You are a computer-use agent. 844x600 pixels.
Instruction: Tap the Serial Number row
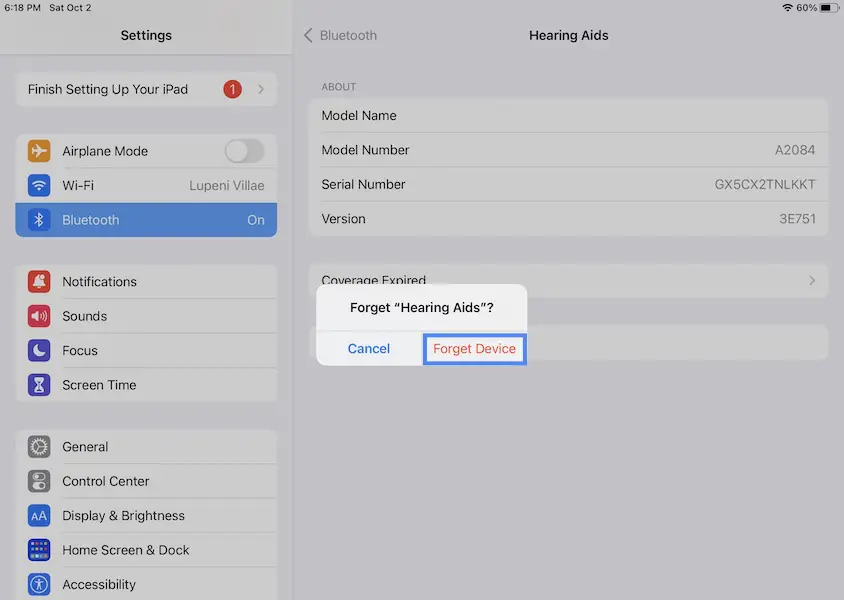coord(568,185)
